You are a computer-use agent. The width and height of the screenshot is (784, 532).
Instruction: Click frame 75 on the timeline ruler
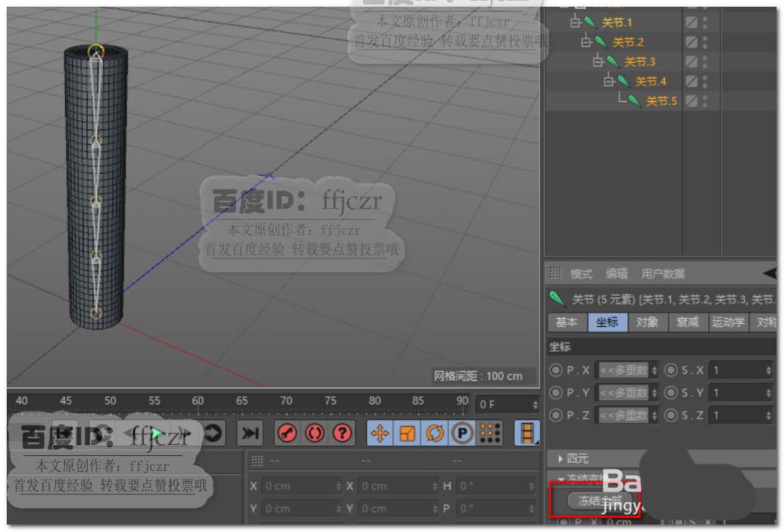pos(330,400)
